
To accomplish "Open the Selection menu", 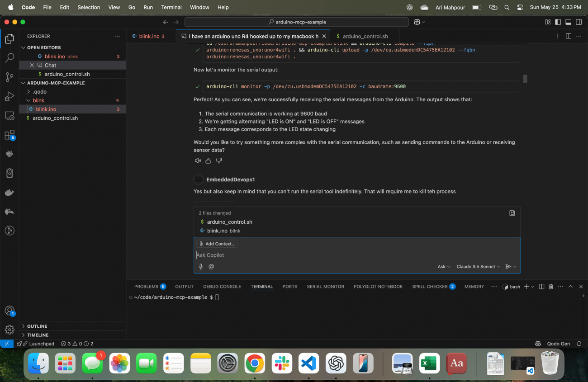I will (89, 7).
